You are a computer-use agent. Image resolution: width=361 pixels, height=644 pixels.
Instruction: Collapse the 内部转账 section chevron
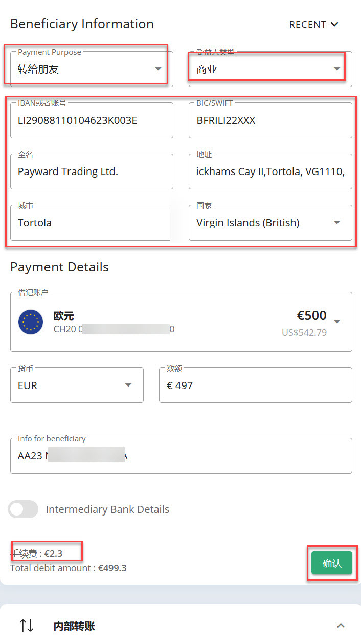pyautogui.click(x=341, y=626)
